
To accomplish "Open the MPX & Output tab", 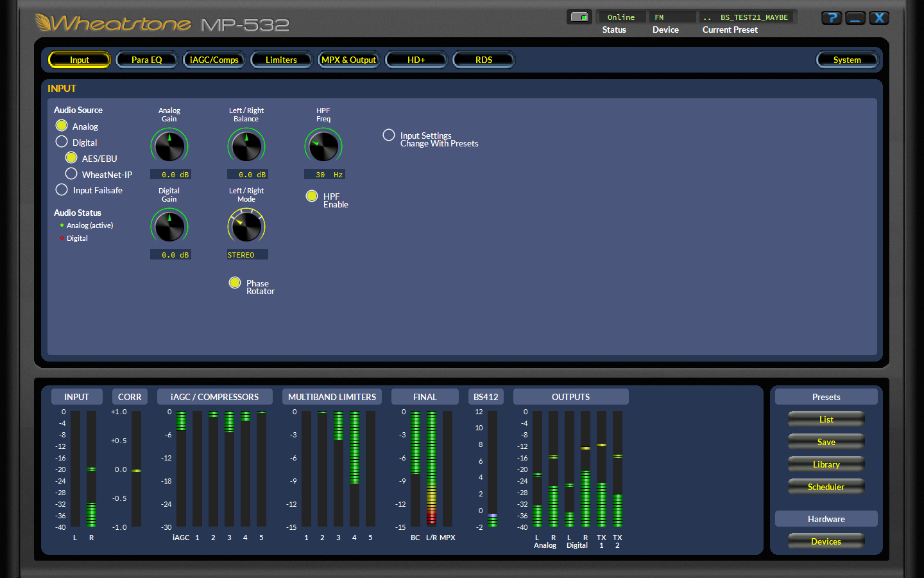I will [349, 60].
